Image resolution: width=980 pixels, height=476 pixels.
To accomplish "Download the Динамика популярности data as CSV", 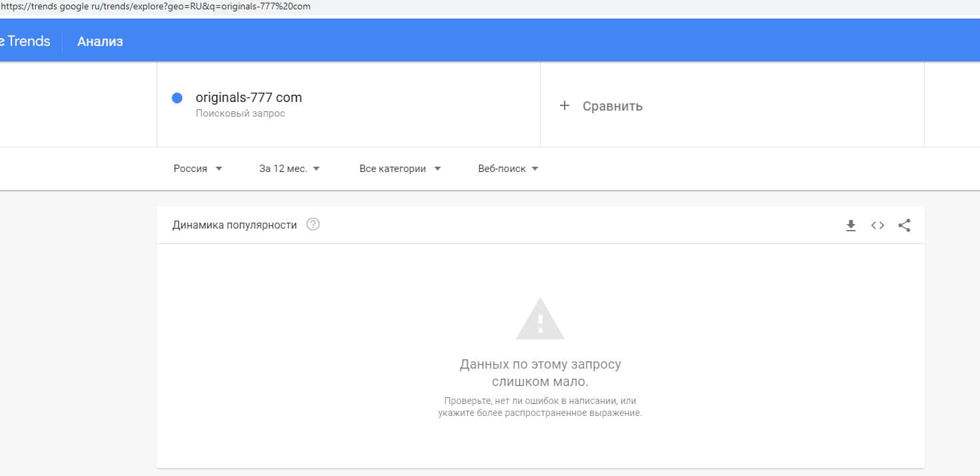I will point(851,225).
